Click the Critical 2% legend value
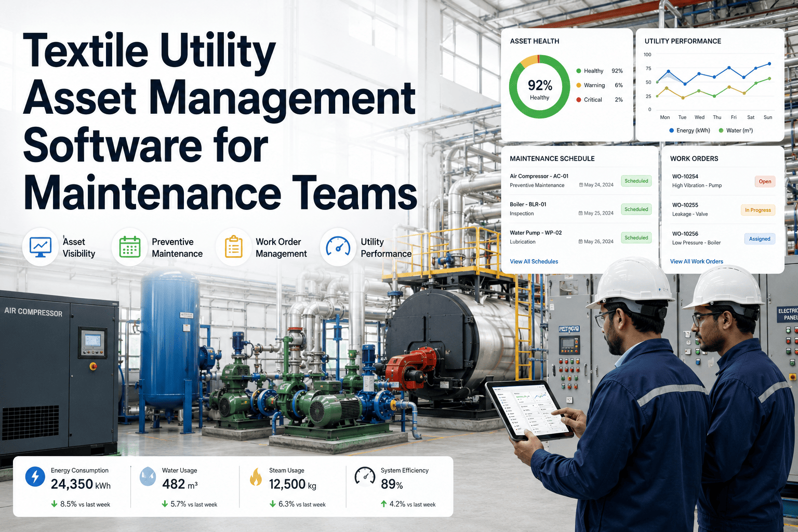The image size is (798, 532). [x=619, y=100]
